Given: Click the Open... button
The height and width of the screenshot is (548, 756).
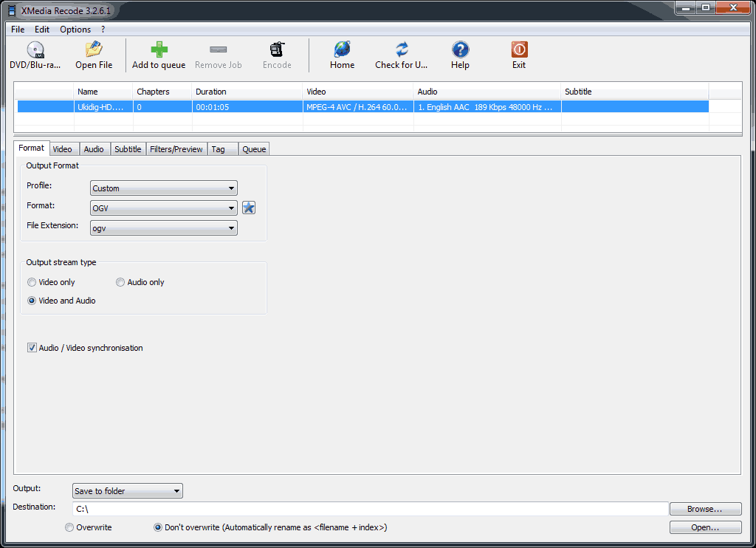Looking at the screenshot, I should pyautogui.click(x=705, y=527).
